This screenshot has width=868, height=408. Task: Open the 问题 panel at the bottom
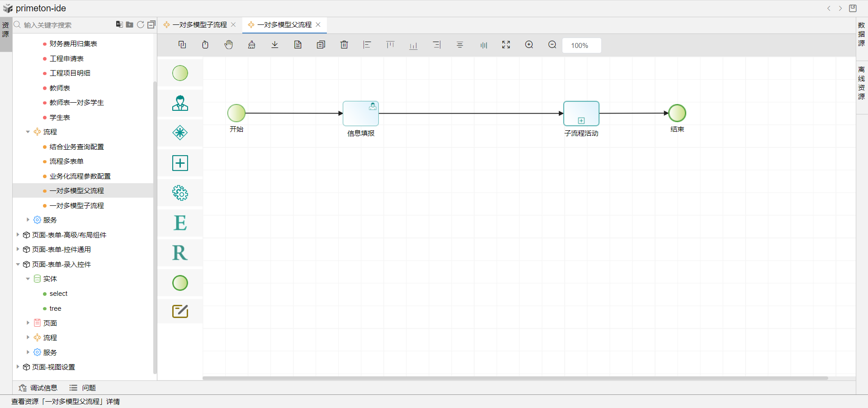pyautogui.click(x=83, y=388)
